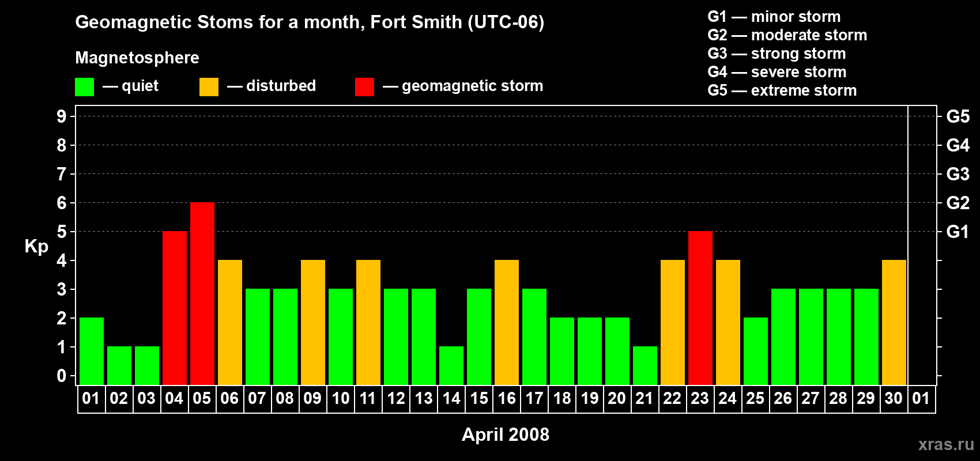Click the 'G5 — extreme storm' legend line
The height and width of the screenshot is (461, 980).
tap(782, 90)
